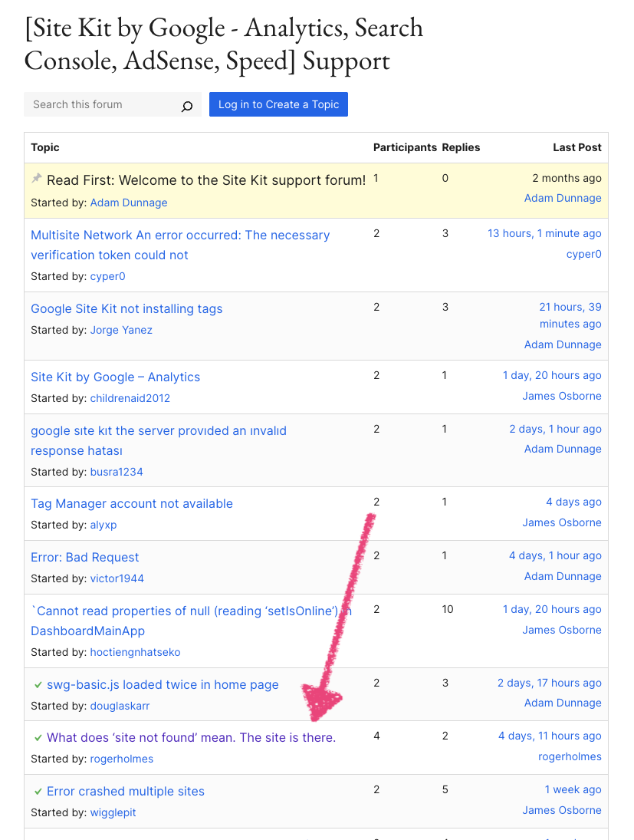Click '4 days ago' last post link
This screenshot has width=634, height=840.
[x=573, y=502]
